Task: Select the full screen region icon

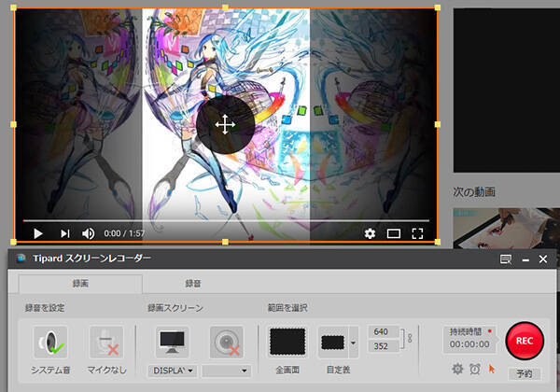Action: coord(287,342)
